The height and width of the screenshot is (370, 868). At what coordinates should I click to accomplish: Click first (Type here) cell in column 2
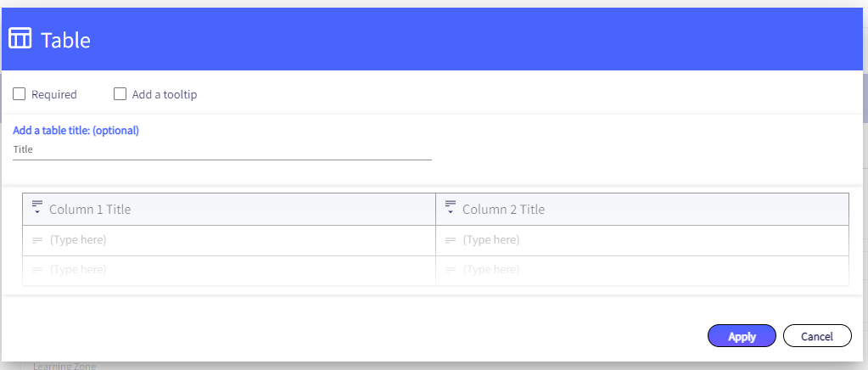[x=642, y=240]
